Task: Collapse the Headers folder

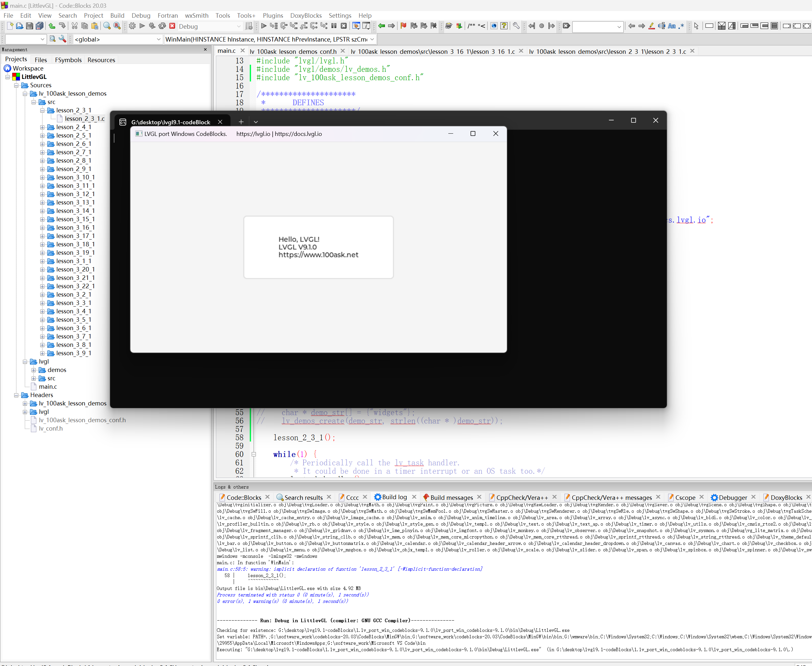Action: (16, 395)
